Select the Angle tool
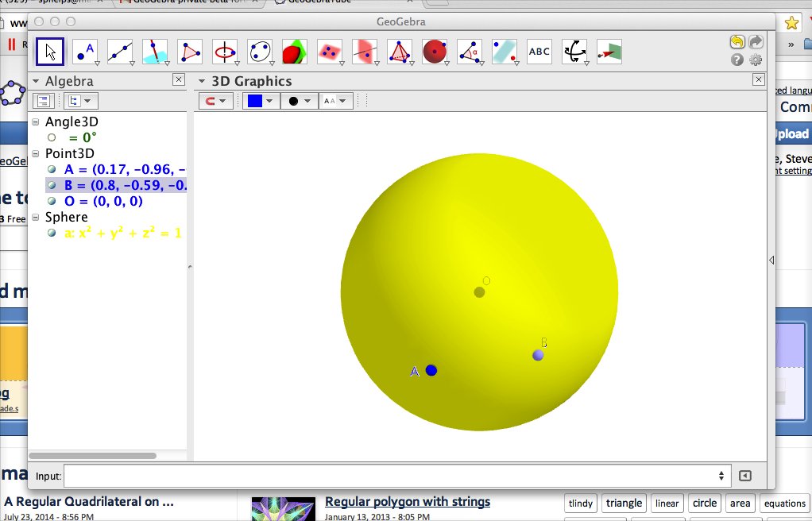 [470, 52]
